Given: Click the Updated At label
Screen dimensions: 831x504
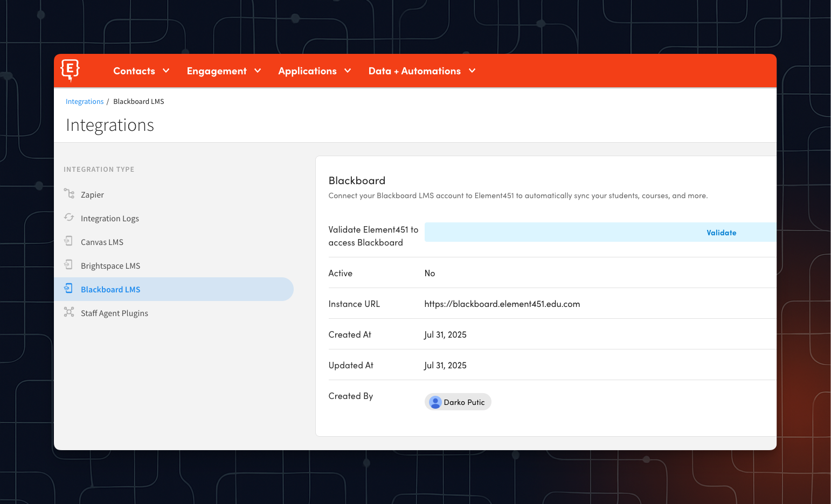Looking at the screenshot, I should (351, 365).
